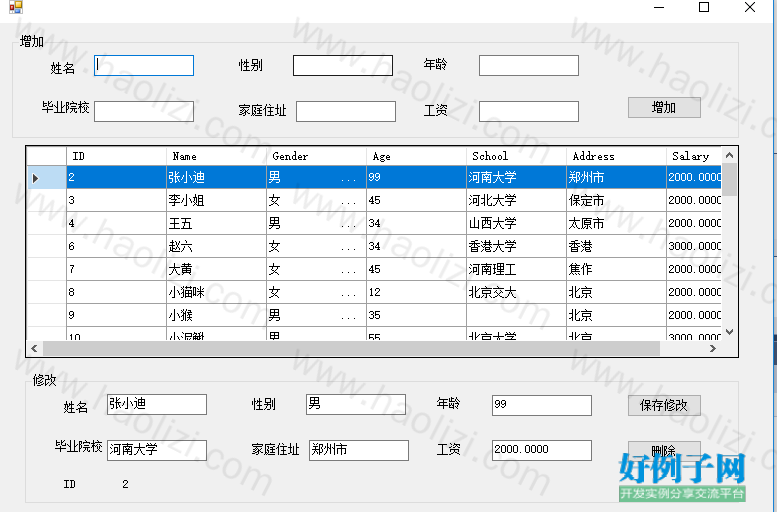Close the window

750,7
